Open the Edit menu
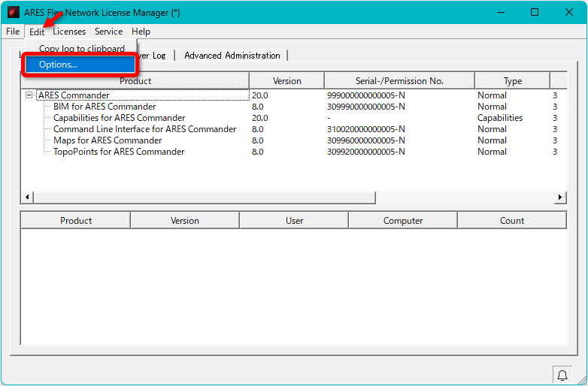Image resolution: width=588 pixels, height=386 pixels. pos(37,32)
